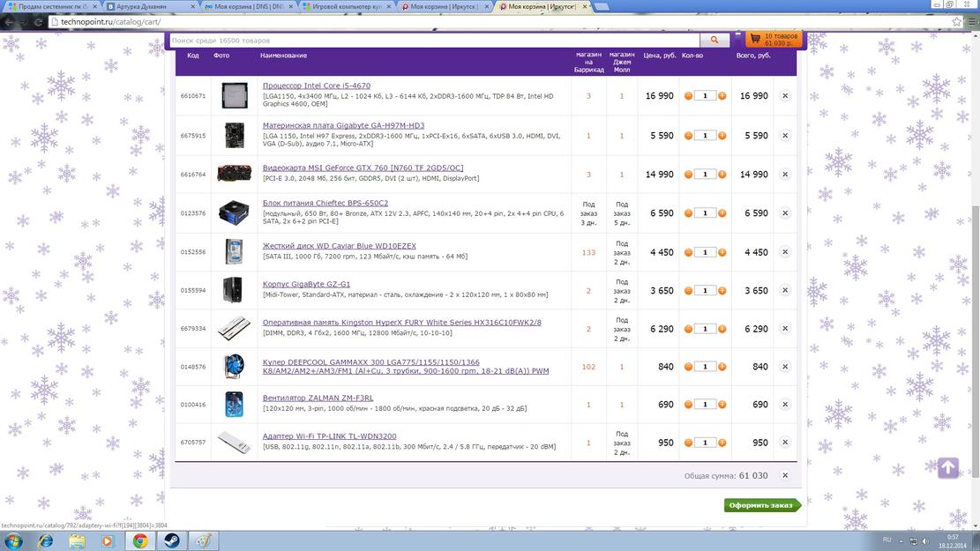Remove Корпус GigaByte GZ-G1 row from cart

pos(785,290)
